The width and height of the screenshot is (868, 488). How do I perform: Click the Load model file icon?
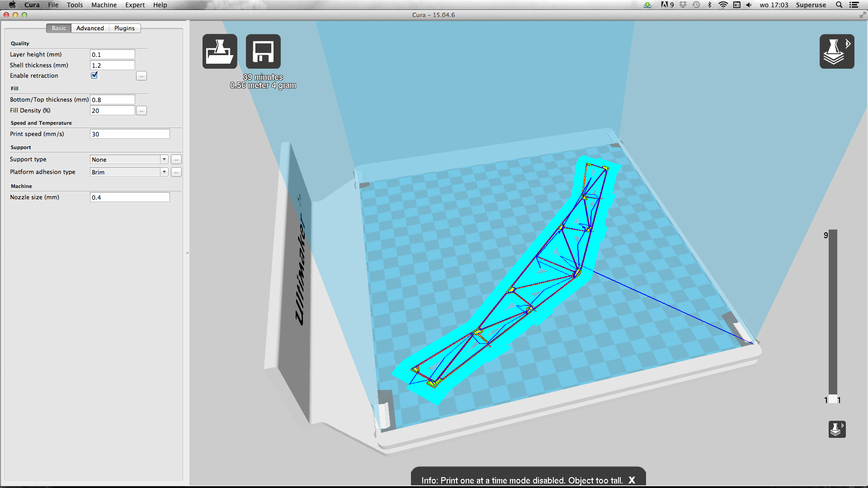(x=220, y=52)
